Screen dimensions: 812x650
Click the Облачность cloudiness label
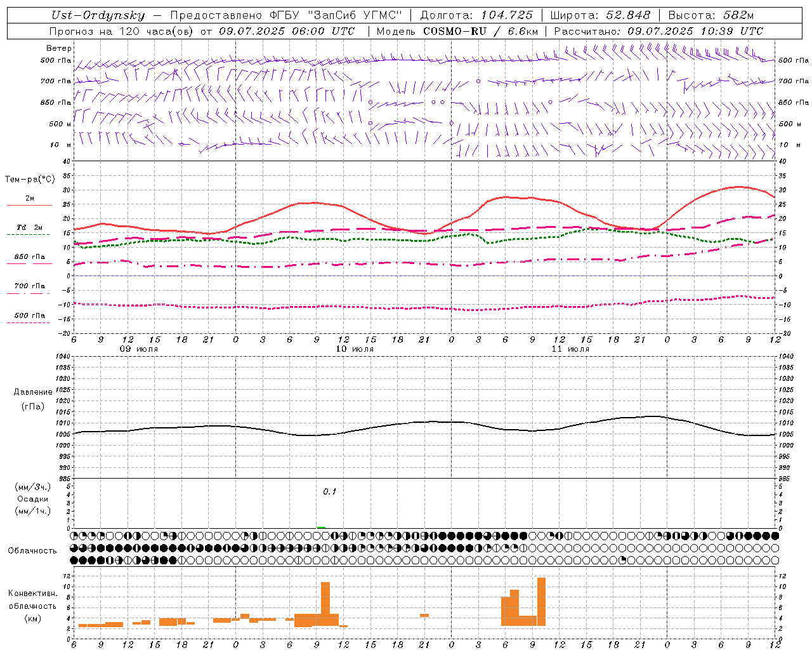pyautogui.click(x=32, y=551)
